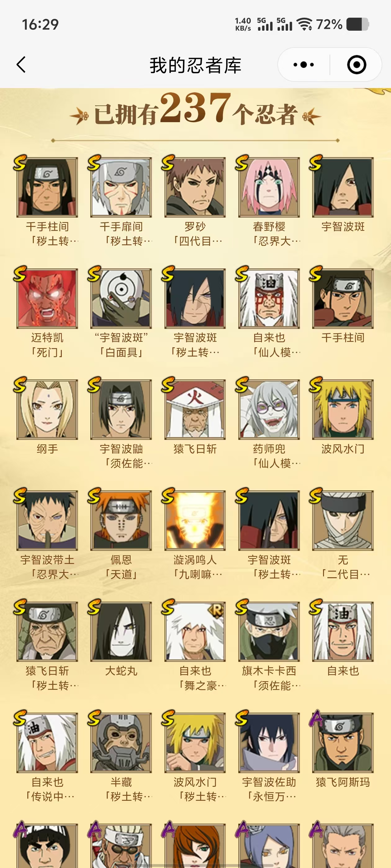Select the 迈特凯「死门」 portrait
The height and width of the screenshot is (868, 391).
point(47,298)
